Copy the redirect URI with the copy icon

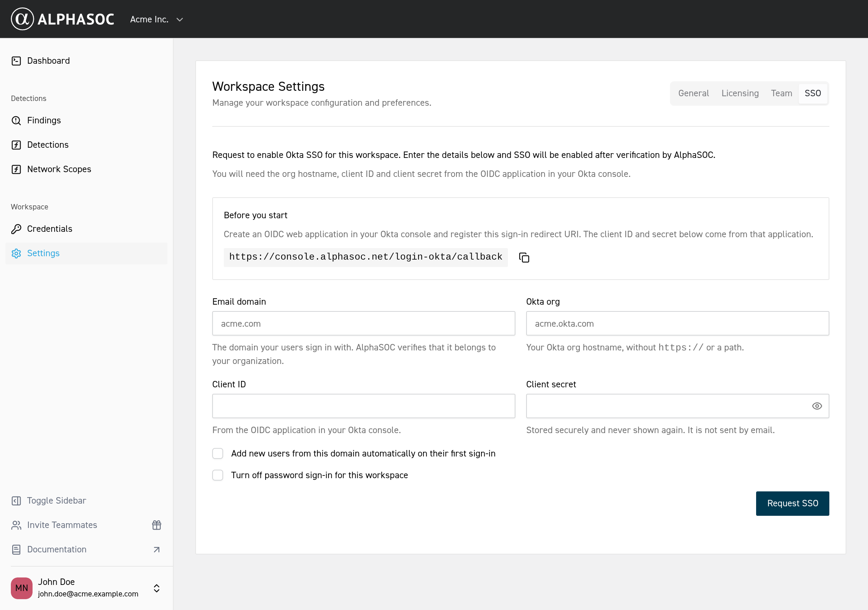coord(524,257)
